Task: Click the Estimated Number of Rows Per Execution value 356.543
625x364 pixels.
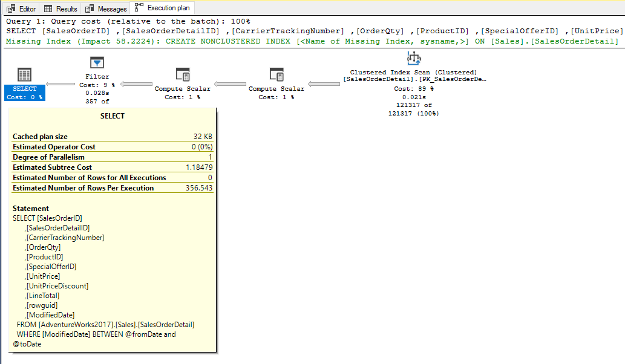Action: tap(199, 188)
